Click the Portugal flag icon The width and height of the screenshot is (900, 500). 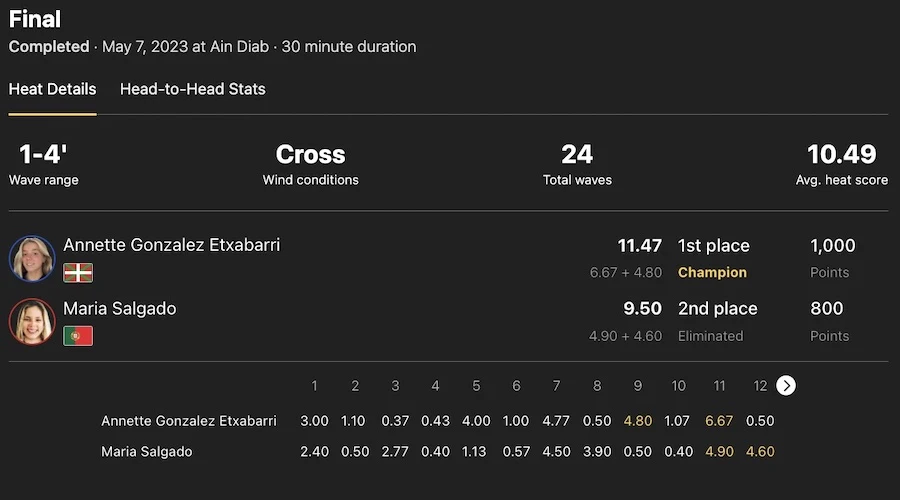78,336
